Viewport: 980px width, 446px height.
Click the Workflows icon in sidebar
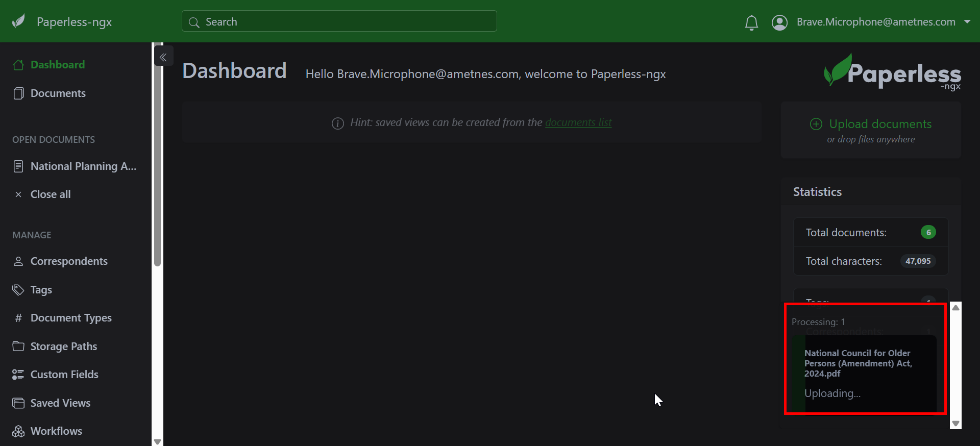pos(18,431)
